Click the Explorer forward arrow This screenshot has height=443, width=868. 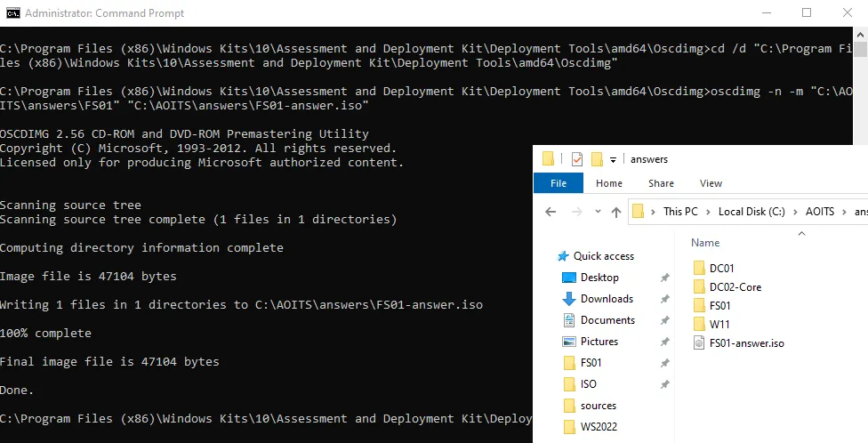576,212
